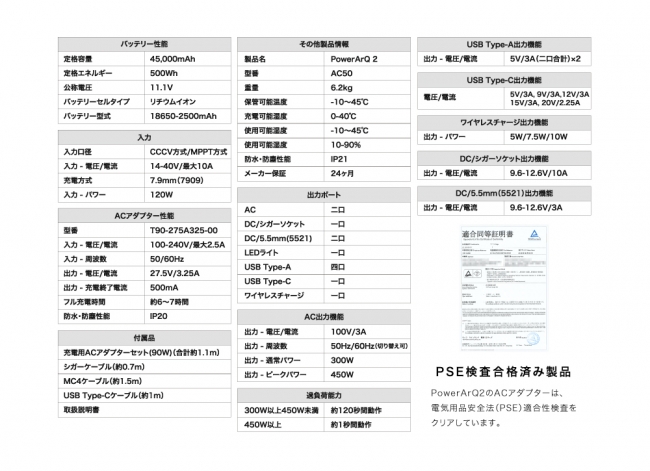The width and height of the screenshot is (650, 471).
Task: Click the 'シガーケーブル(約0.7m)' row
Action: 144,367
